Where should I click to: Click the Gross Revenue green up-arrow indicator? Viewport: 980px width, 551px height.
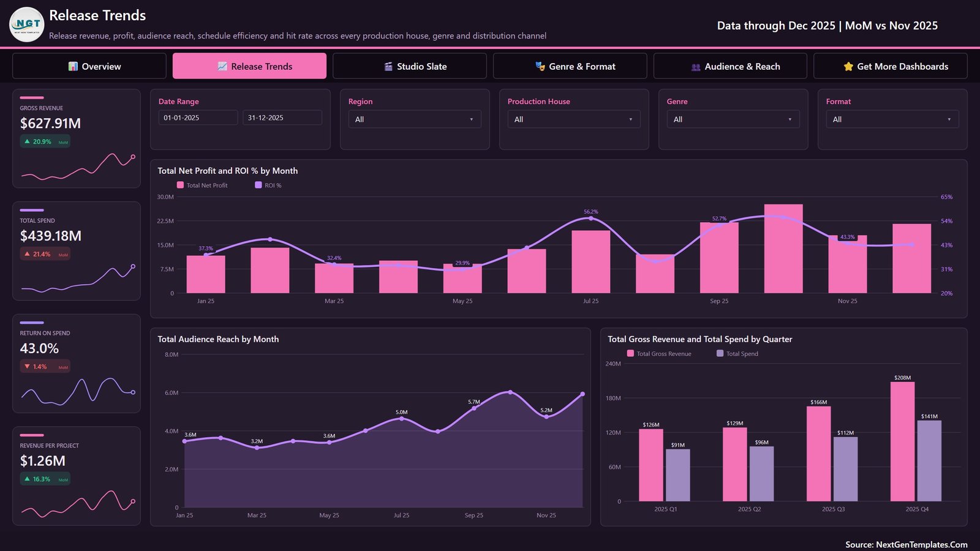tap(27, 141)
